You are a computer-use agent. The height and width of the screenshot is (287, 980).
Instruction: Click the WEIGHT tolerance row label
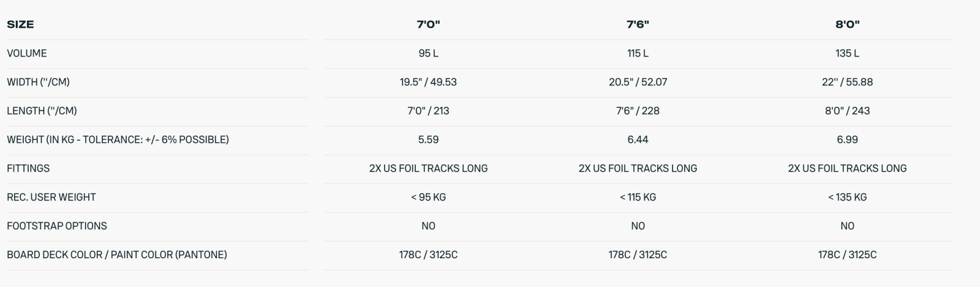point(118,140)
